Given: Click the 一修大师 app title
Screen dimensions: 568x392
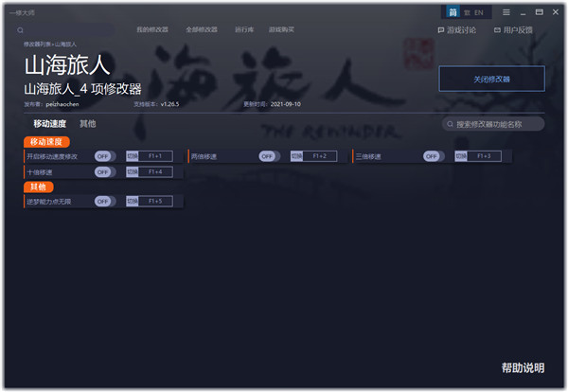Looking at the screenshot, I should 22,12.
